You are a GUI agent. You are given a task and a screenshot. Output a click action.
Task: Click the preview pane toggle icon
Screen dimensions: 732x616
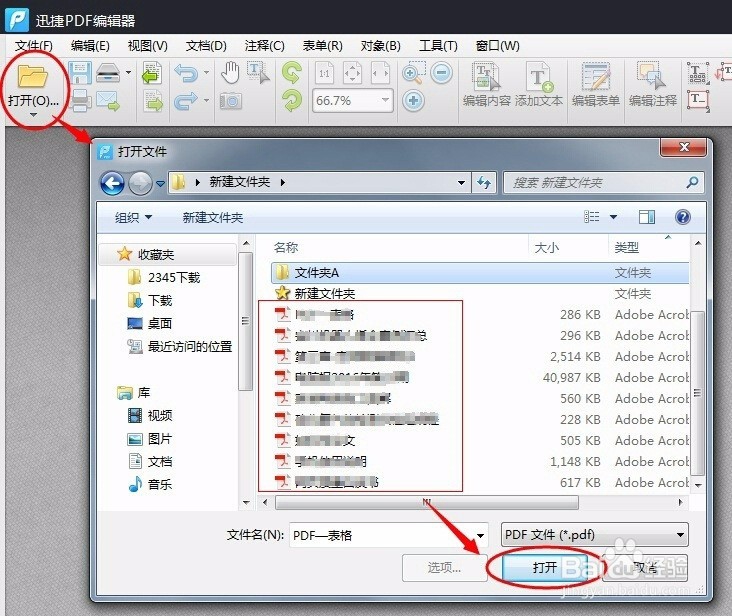point(647,217)
